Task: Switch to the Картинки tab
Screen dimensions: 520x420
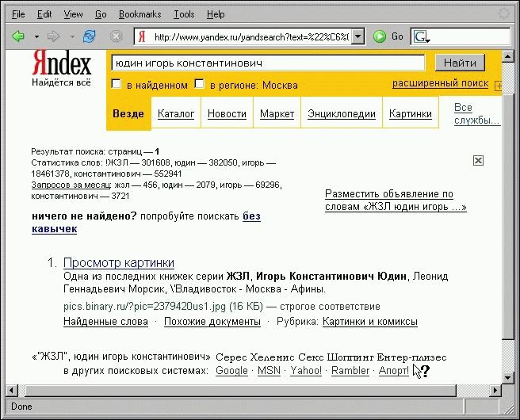Action: pos(410,114)
